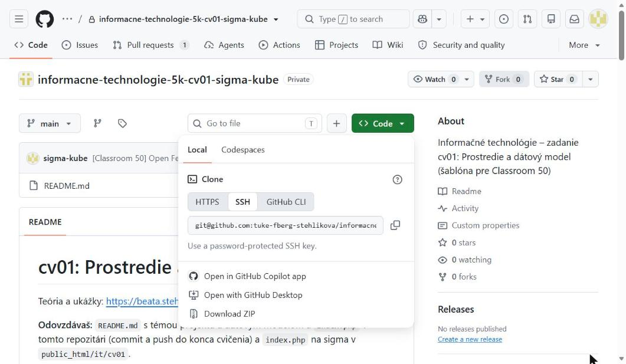Open the main branch selector
The image size is (626, 364).
(50, 124)
